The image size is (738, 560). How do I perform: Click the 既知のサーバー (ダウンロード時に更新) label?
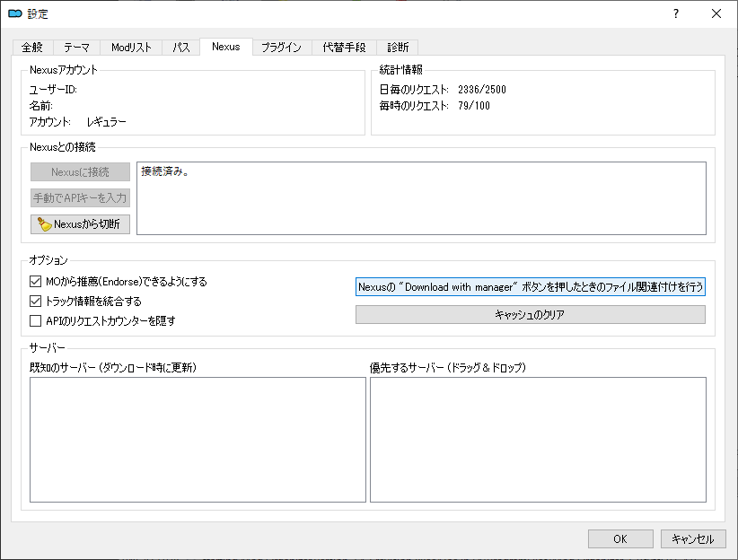(x=113, y=368)
